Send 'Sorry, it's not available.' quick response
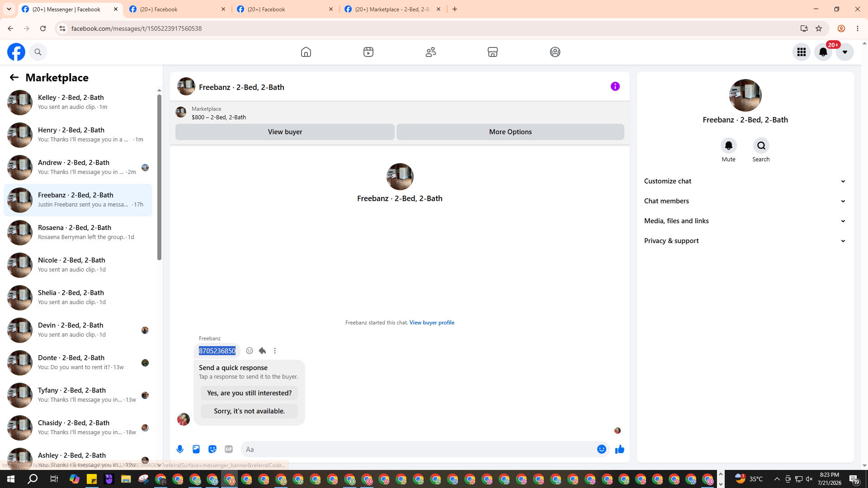Screen dimensions: 868x488 250,411
